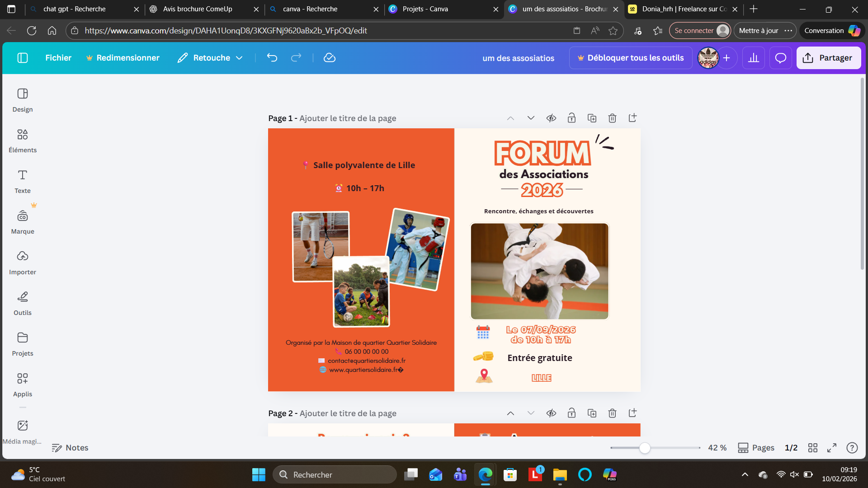
Task: Adjust the zoom slider handle
Action: pyautogui.click(x=645, y=448)
